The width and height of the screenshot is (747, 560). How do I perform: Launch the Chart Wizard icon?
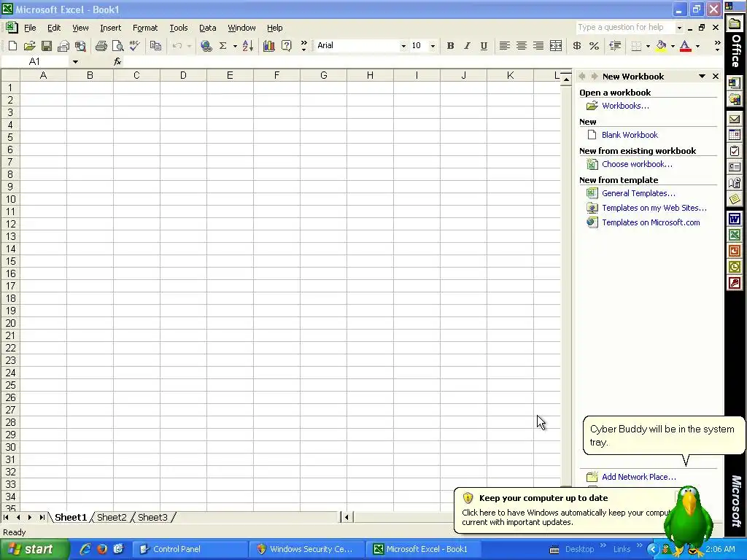pos(268,46)
